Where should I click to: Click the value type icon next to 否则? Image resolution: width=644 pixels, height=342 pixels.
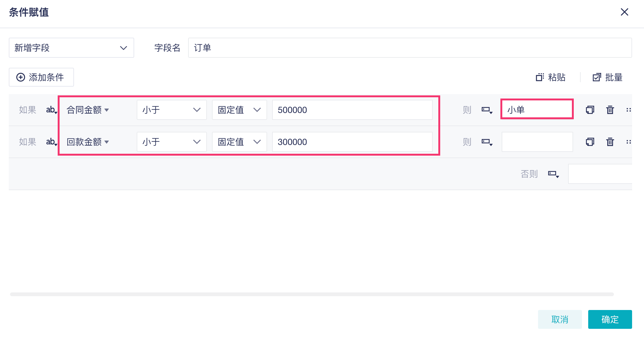click(553, 174)
